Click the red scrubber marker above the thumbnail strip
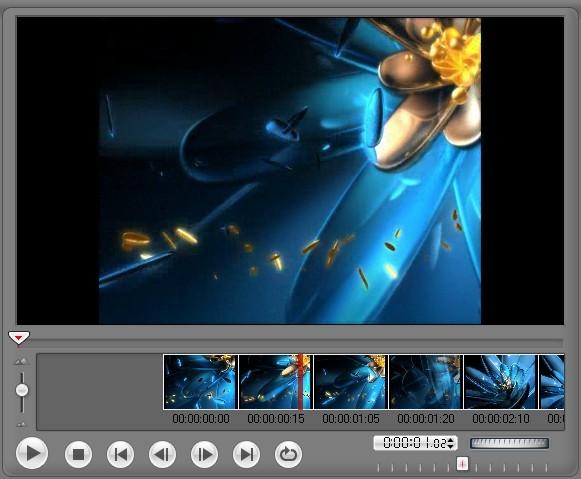The width and height of the screenshot is (581, 479). (x=19, y=337)
